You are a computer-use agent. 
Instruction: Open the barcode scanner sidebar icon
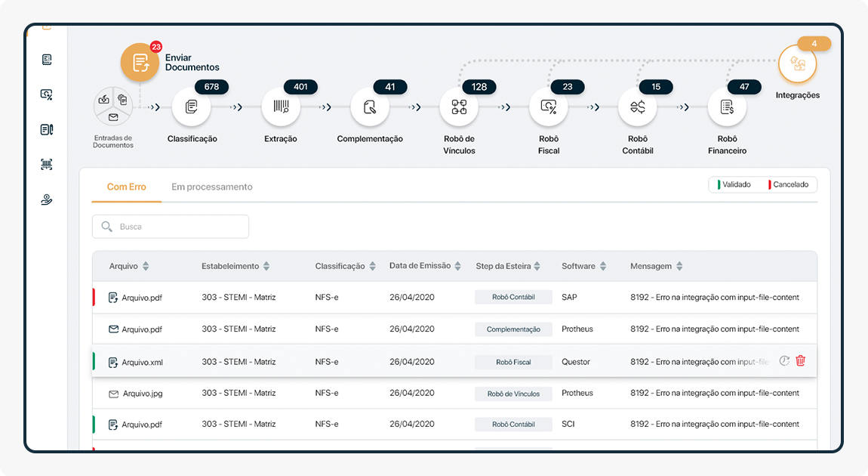click(47, 165)
